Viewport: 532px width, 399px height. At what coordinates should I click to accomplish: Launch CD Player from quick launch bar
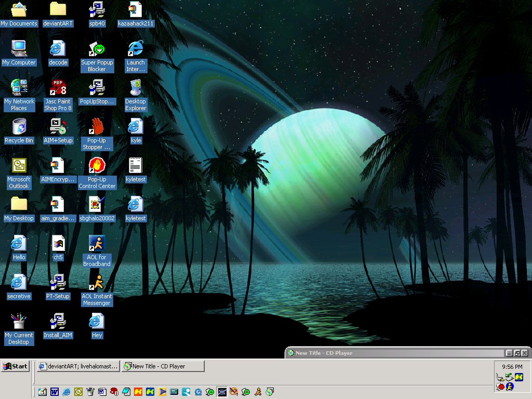tap(270, 392)
